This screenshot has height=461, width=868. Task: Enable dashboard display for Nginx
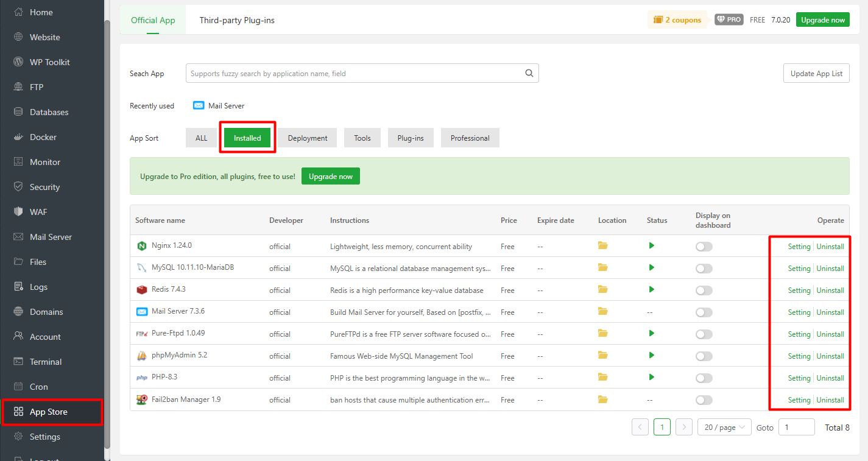point(704,246)
